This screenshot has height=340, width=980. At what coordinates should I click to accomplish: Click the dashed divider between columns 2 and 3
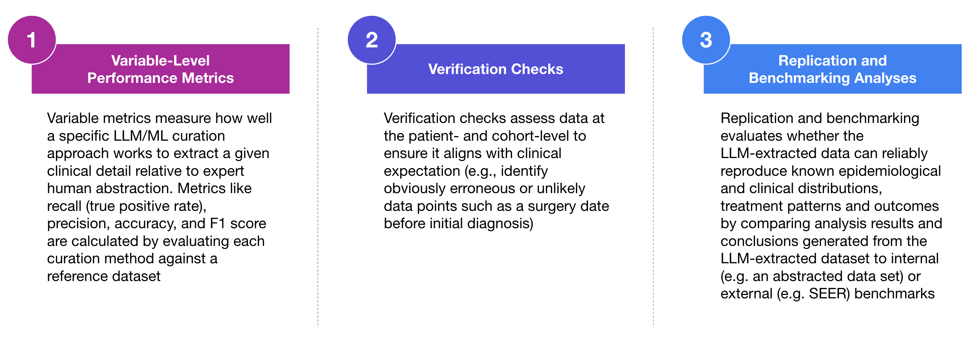pyautogui.click(x=653, y=177)
